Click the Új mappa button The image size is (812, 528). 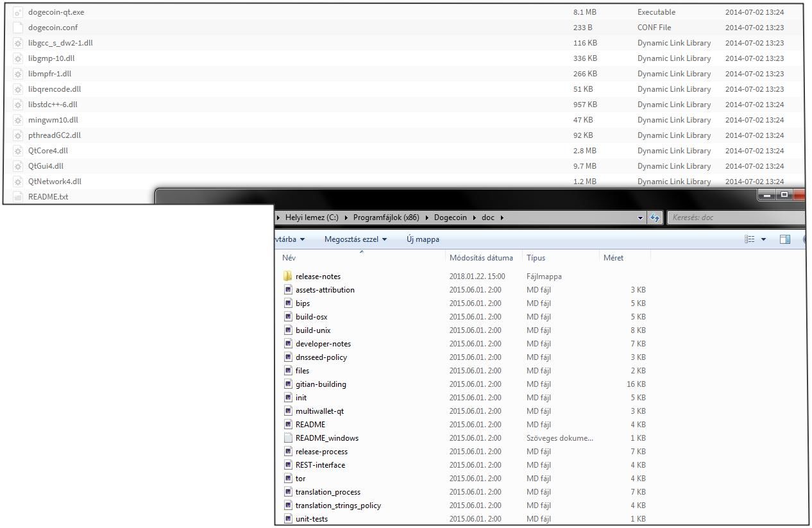point(423,239)
